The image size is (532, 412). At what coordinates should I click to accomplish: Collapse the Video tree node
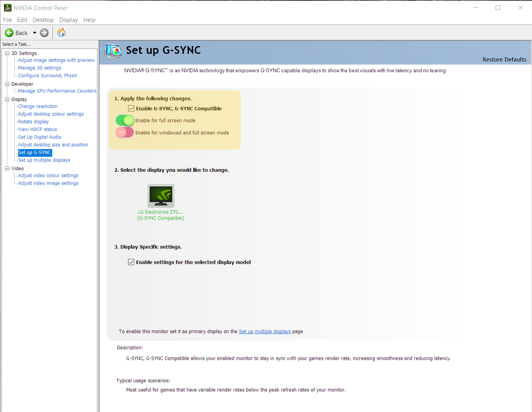pyautogui.click(x=7, y=169)
